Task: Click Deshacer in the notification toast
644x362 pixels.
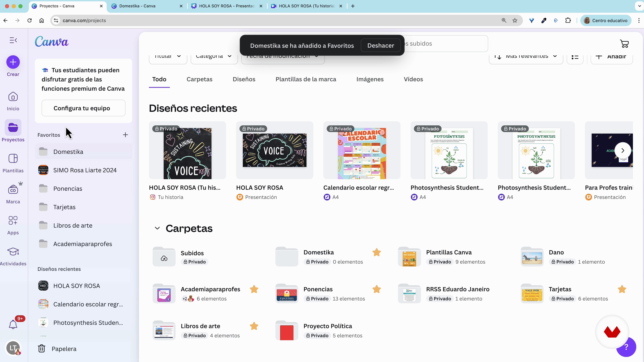Action: pos(381,45)
